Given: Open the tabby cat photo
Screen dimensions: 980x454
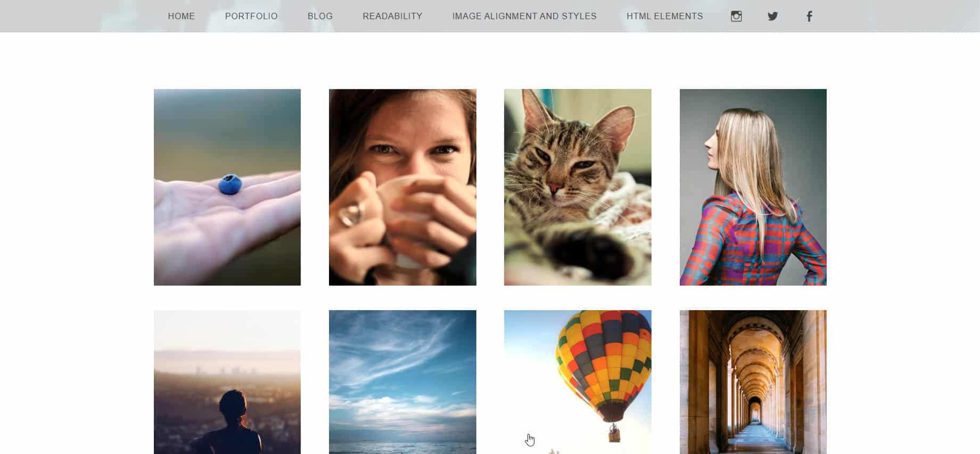Looking at the screenshot, I should point(578,187).
